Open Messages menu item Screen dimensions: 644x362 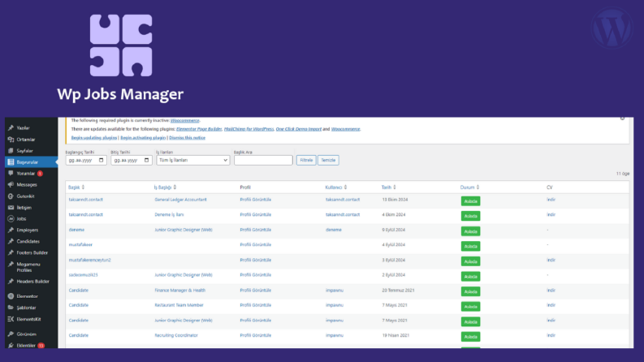pos(27,185)
